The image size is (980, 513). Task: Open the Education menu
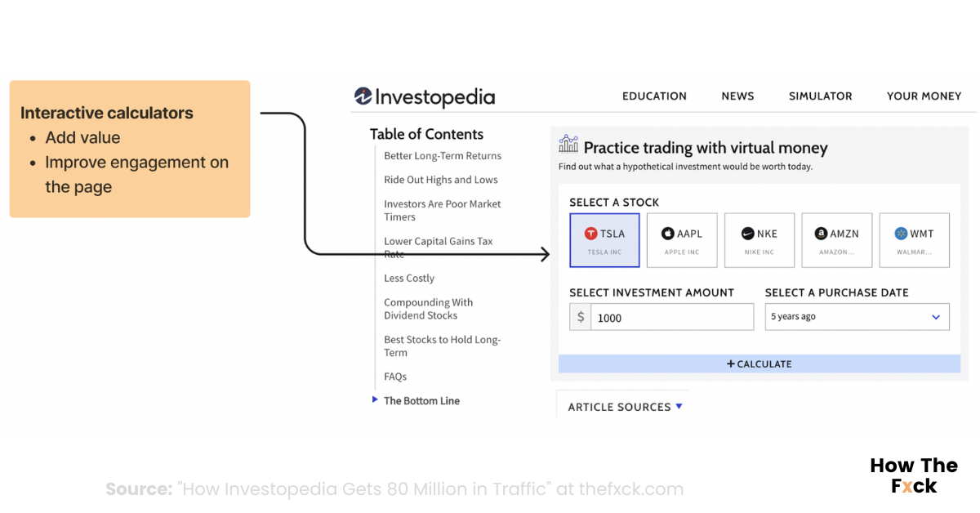(x=654, y=96)
